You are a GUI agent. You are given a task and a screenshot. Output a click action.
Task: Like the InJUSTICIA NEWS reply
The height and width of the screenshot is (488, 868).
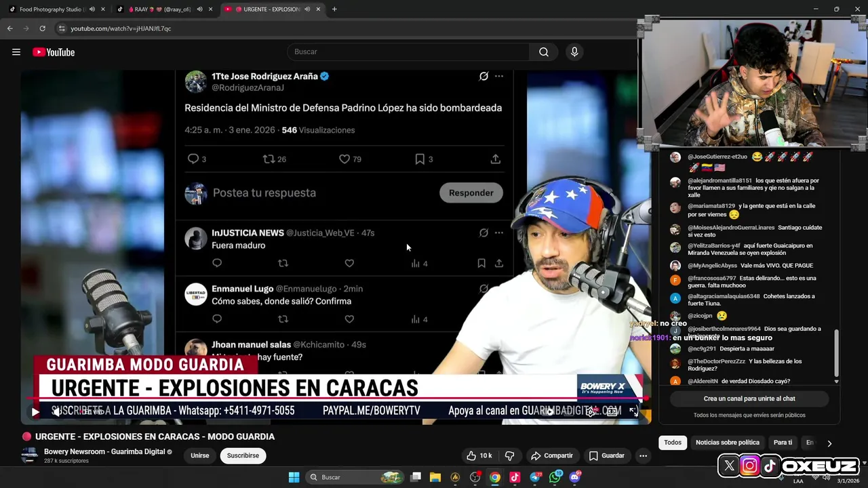(349, 263)
